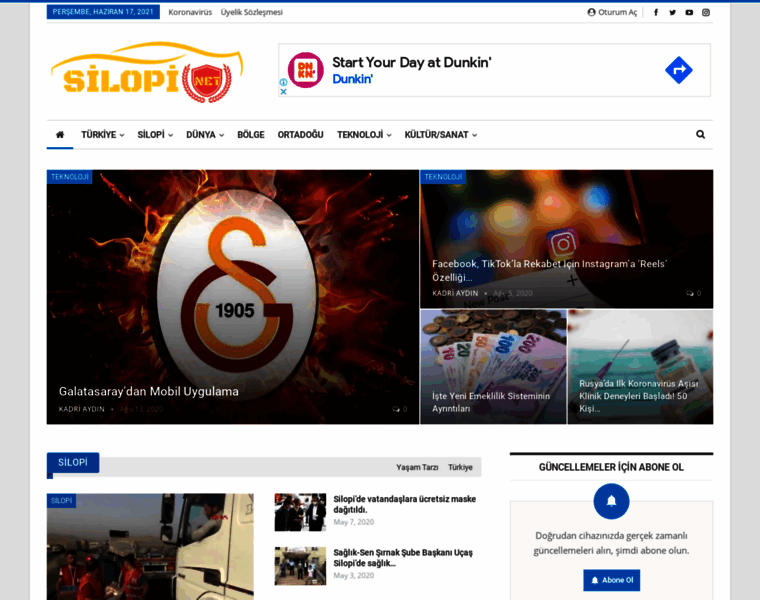Open Sağlık-Sen Şırnak Şube Başkanı article

click(403, 558)
